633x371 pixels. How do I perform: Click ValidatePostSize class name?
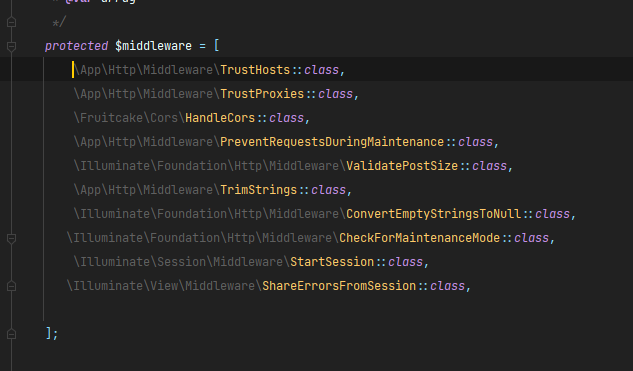point(402,166)
